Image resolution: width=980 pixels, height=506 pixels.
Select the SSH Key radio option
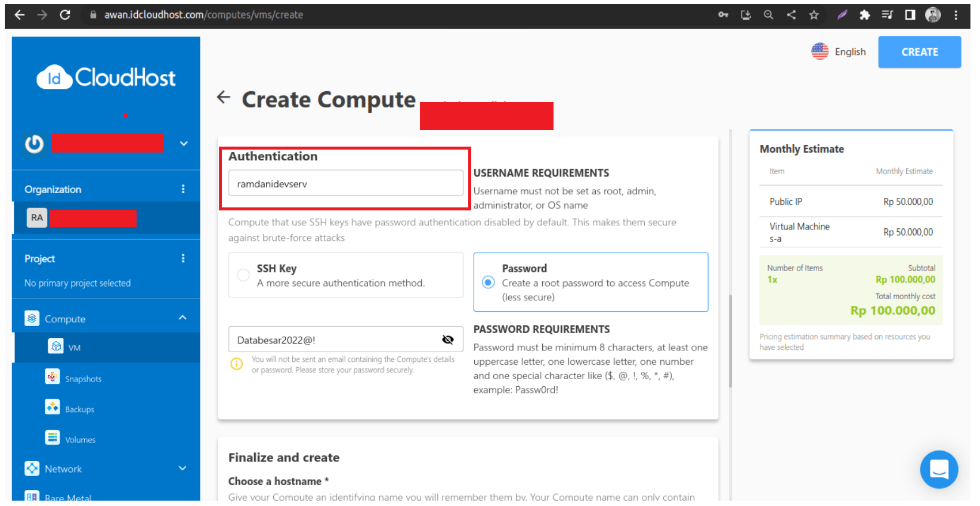click(x=243, y=275)
